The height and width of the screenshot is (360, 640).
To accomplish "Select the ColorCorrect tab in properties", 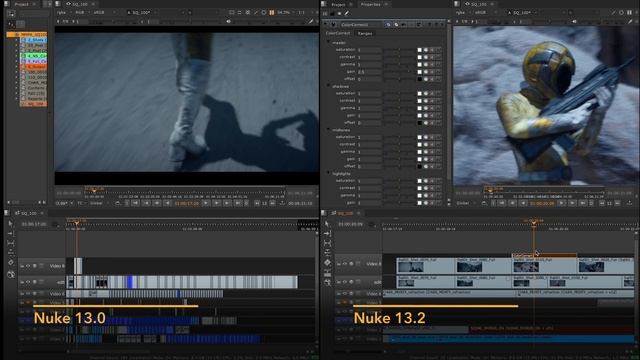I will [338, 33].
